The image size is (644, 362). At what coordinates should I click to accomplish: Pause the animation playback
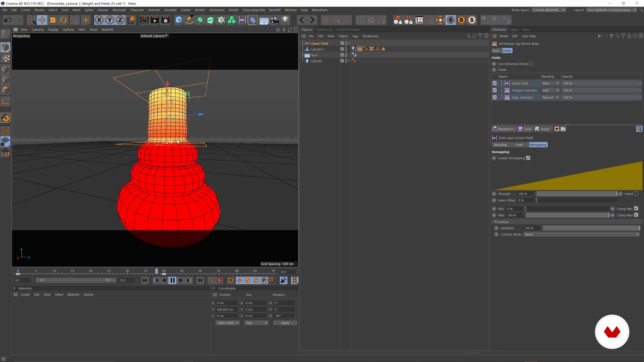[173, 280]
